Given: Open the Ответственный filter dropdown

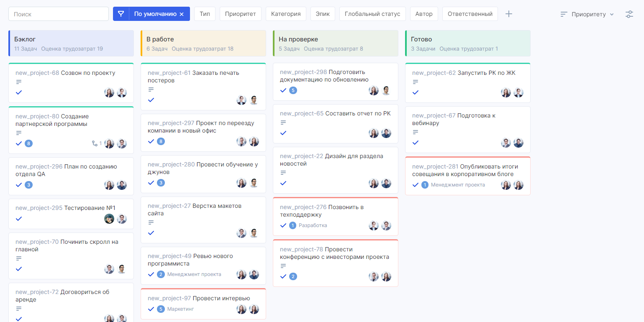Looking at the screenshot, I should click(x=470, y=14).
